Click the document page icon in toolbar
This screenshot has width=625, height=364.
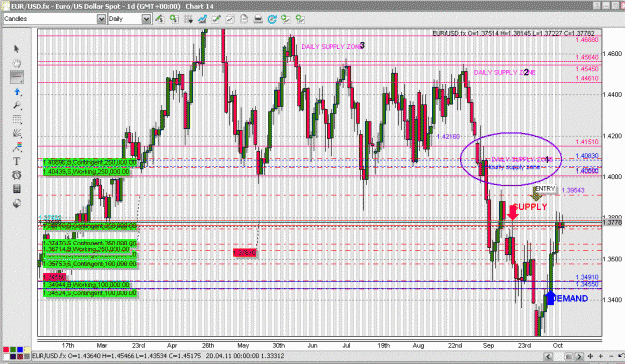244,19
